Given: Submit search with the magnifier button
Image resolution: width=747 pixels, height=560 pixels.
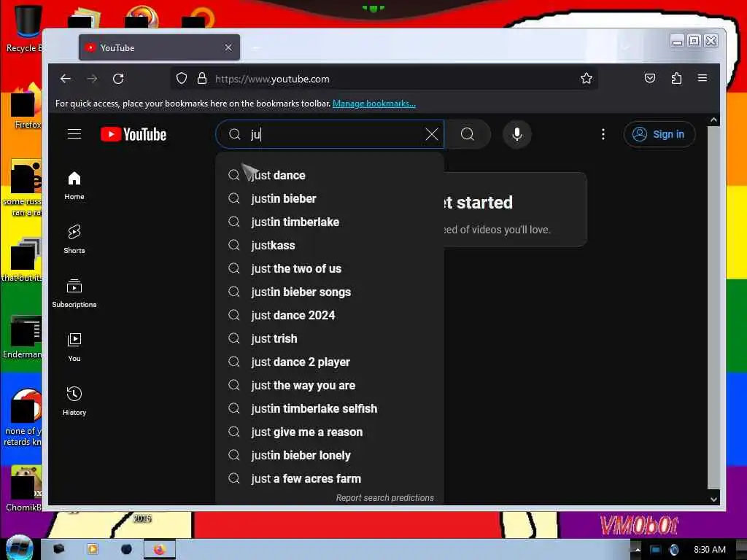Looking at the screenshot, I should tap(468, 134).
